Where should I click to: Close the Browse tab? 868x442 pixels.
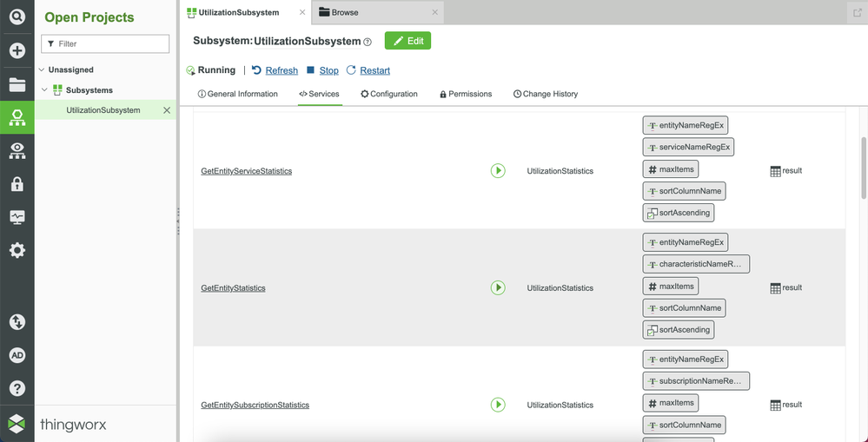pos(434,12)
